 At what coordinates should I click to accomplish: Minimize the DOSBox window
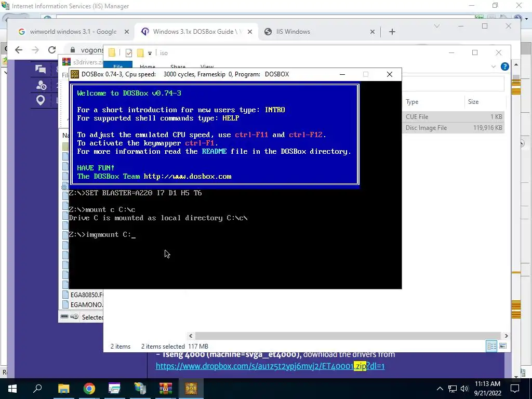(x=342, y=74)
